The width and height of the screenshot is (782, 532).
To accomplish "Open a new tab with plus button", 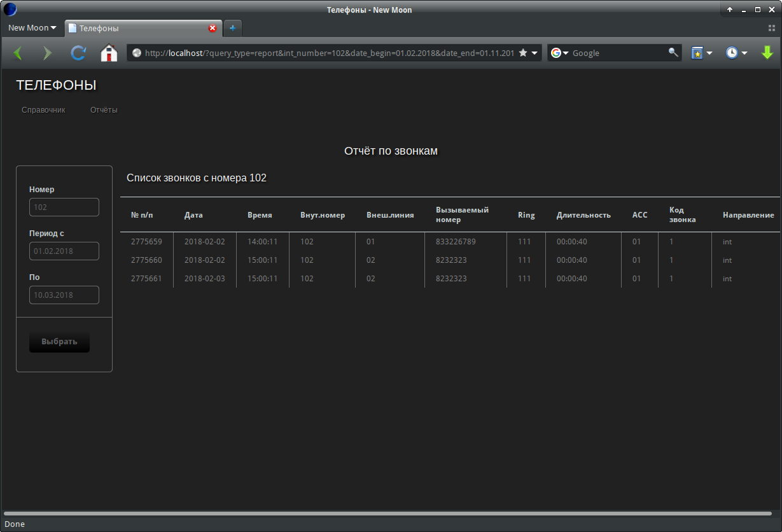I will pos(232,28).
